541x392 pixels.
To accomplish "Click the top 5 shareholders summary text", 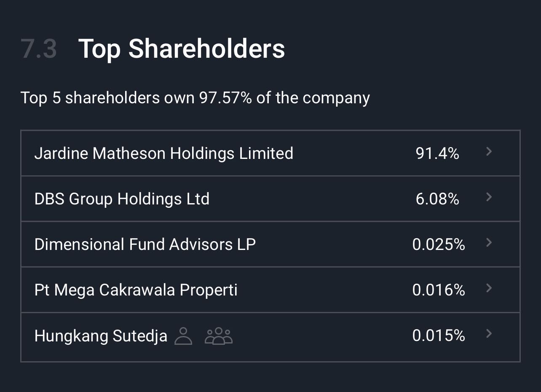I will tap(195, 98).
